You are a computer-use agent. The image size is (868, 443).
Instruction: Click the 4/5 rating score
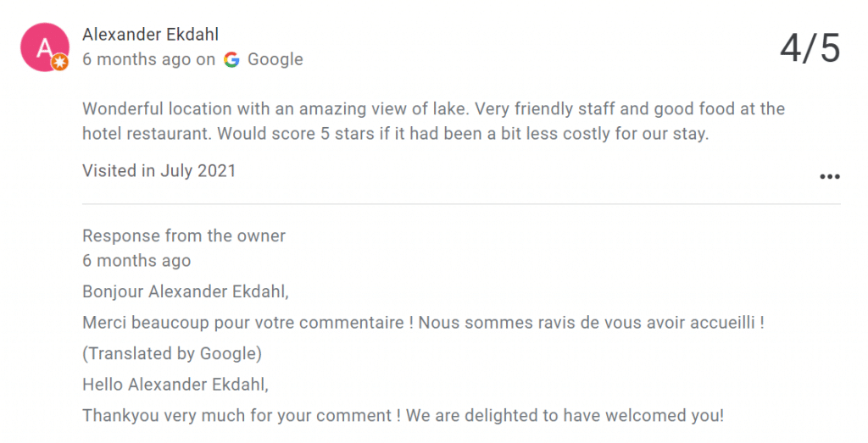[810, 48]
